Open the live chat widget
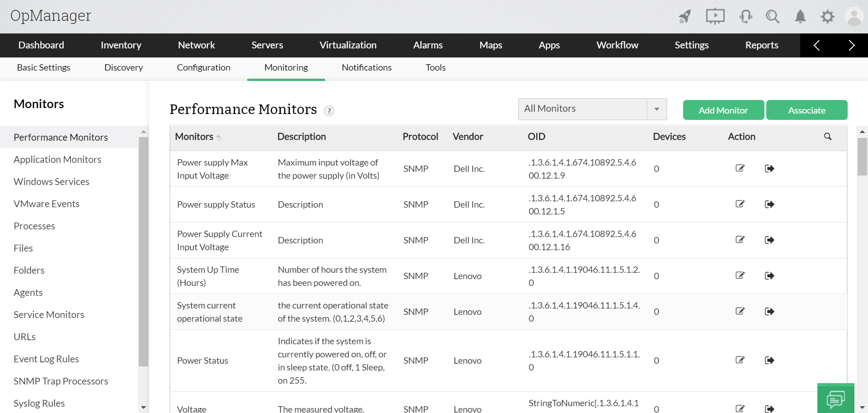Viewport: 868px width, 413px height. [835, 399]
